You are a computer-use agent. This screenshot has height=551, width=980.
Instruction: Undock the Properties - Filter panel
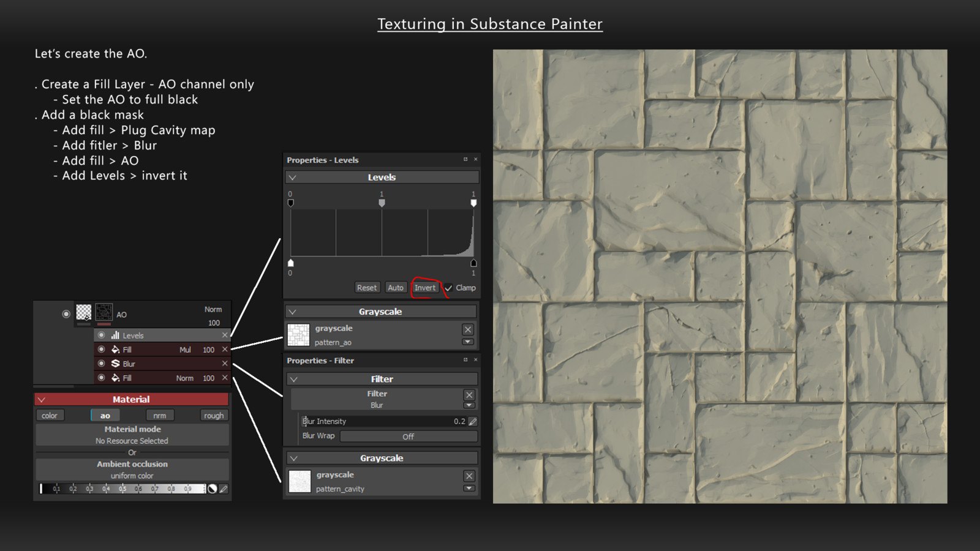pos(466,360)
